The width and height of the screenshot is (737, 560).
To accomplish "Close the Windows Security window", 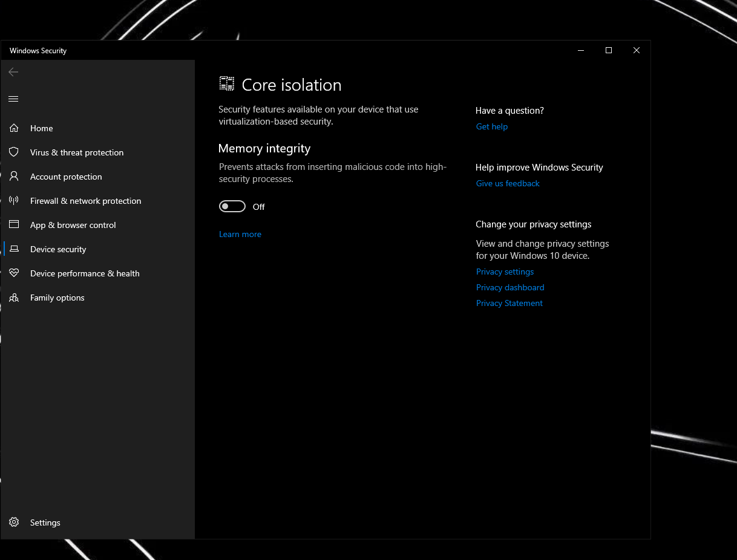I will tap(637, 50).
